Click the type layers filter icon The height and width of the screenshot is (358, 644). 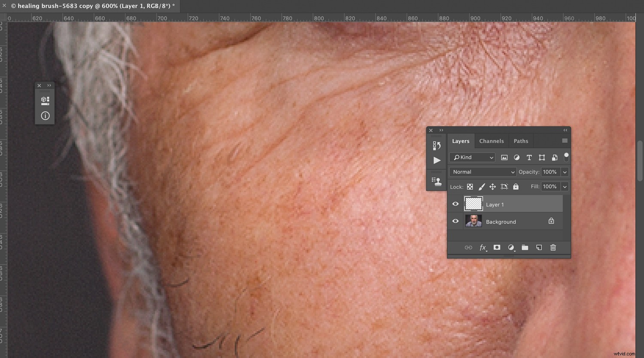point(529,157)
